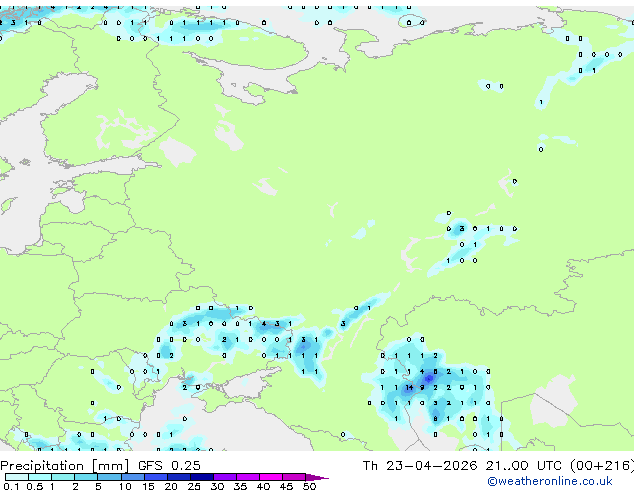Click the legend label '25'
This screenshot has height=490, width=634.
[194, 486]
